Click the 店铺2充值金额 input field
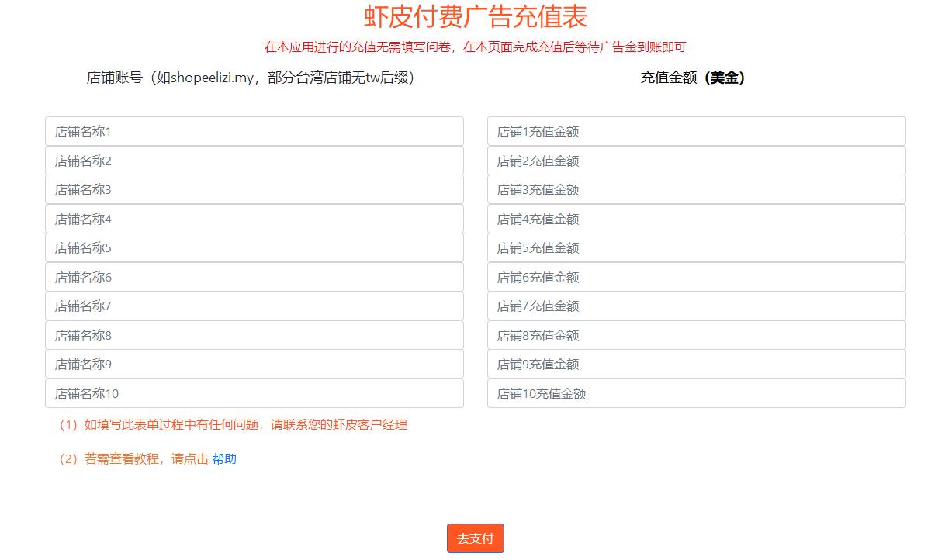The width and height of the screenshot is (952, 560). point(696,161)
